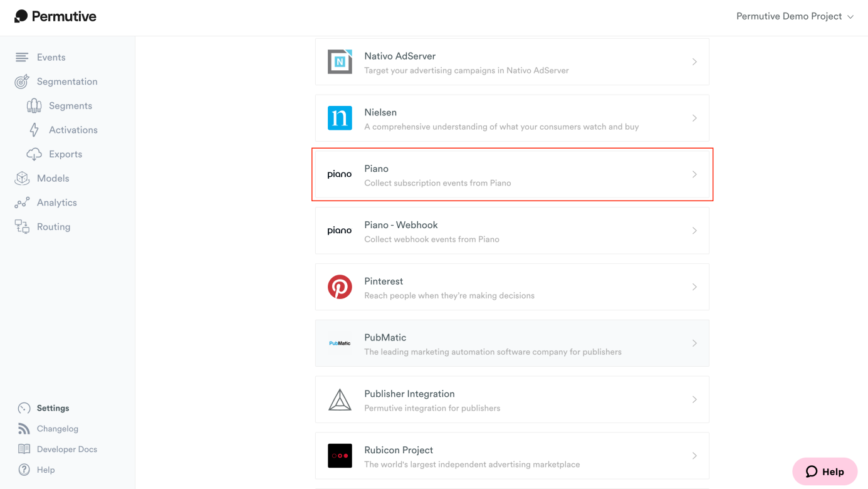This screenshot has height=489, width=868.
Task: Click the Exports cloud icon
Action: 34,154
